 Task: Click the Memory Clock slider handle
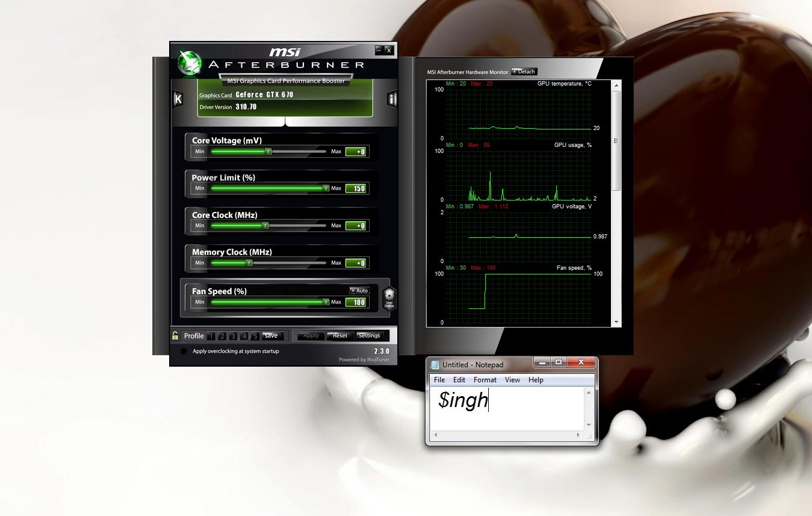click(x=249, y=263)
